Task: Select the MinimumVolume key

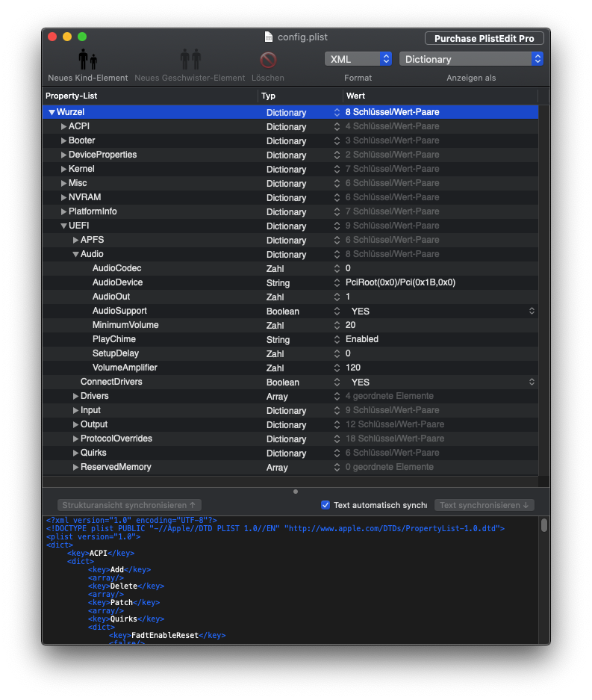Action: coord(125,325)
